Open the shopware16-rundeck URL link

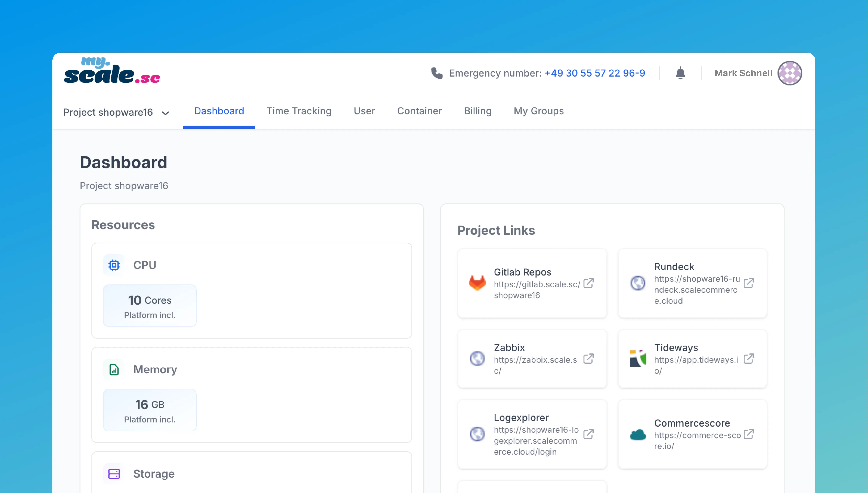(697, 290)
